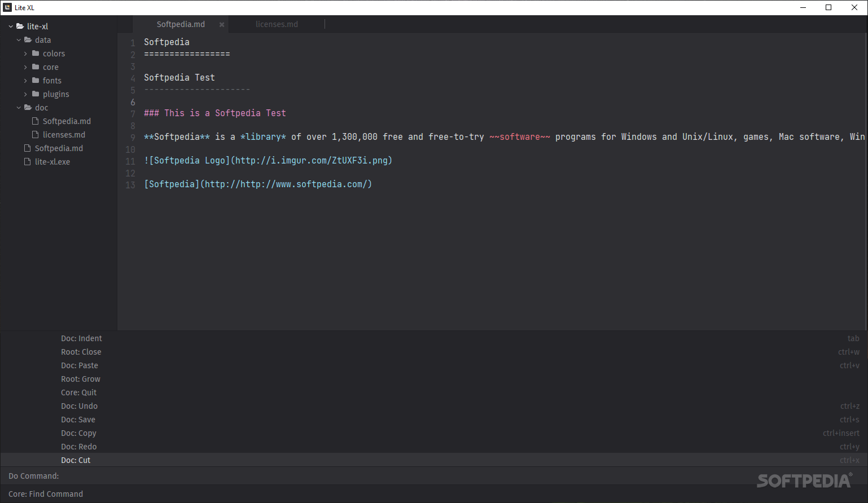Select the Core: Quit command

434,392
